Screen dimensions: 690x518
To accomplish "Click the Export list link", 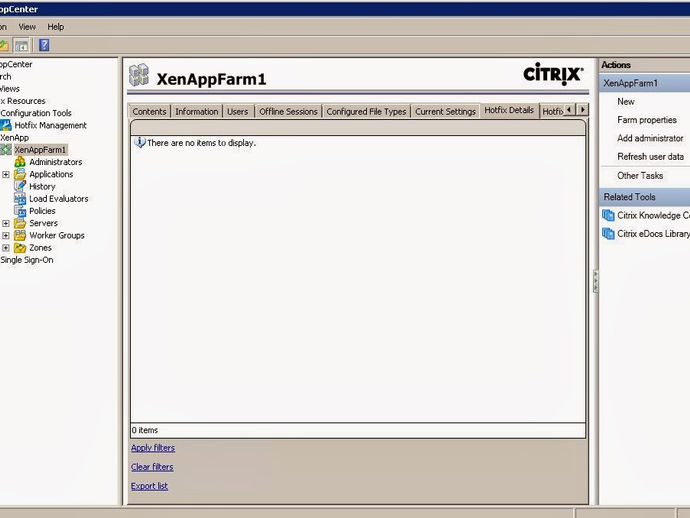I will [149, 486].
